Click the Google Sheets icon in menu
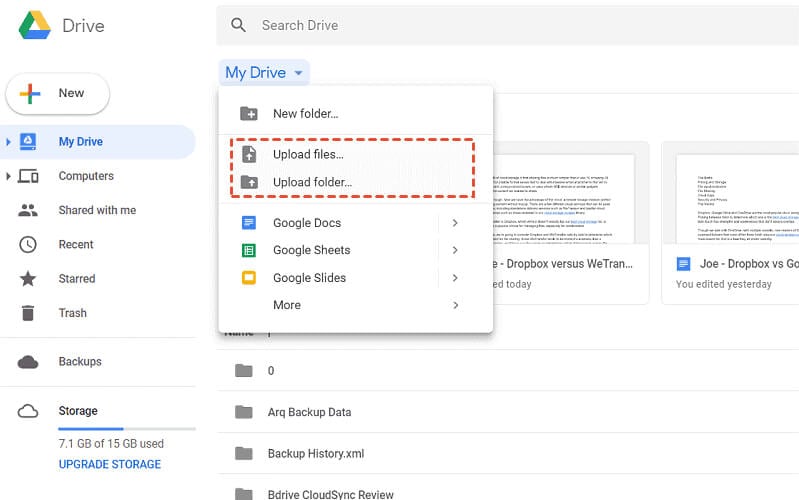This screenshot has width=799, height=500. tap(249, 250)
